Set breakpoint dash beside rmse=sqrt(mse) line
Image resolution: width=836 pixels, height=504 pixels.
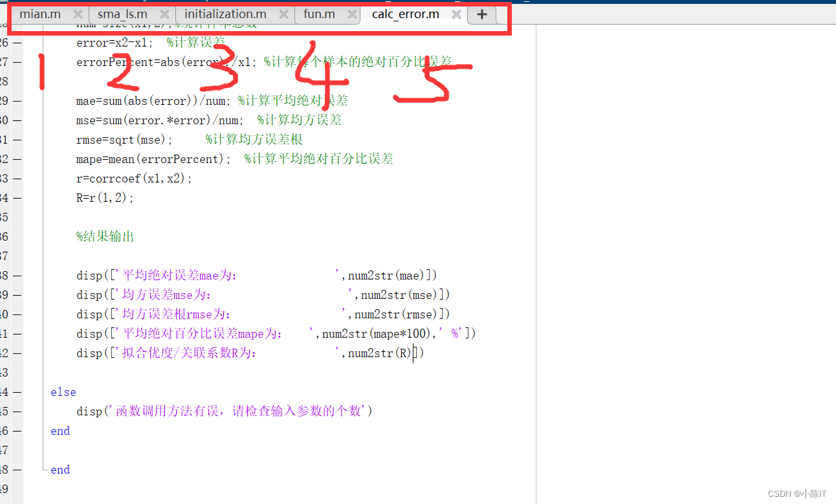point(17,140)
